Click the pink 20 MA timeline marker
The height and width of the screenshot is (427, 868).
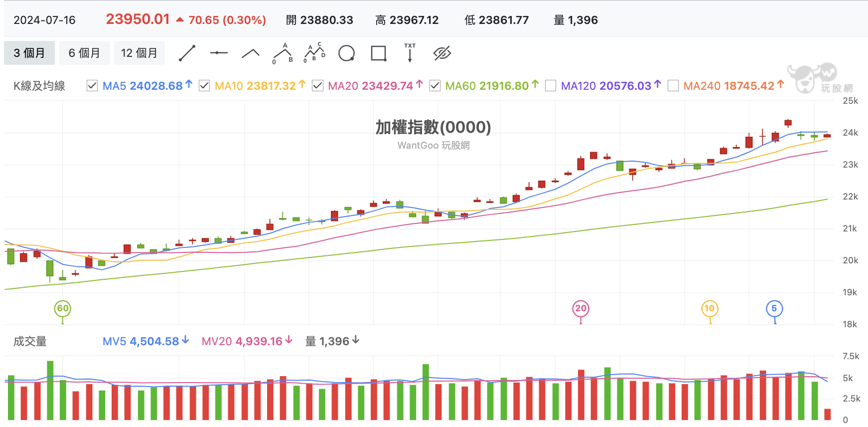tap(580, 309)
